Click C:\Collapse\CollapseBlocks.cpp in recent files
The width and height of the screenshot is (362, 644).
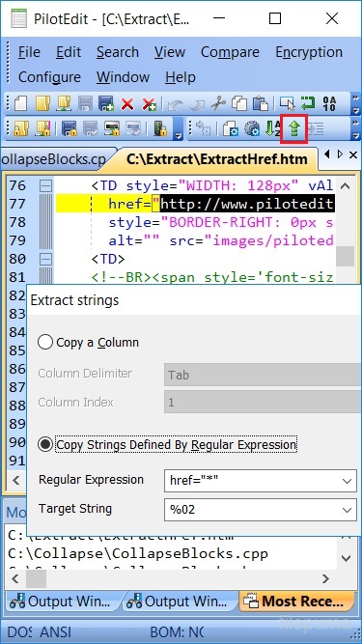(138, 553)
